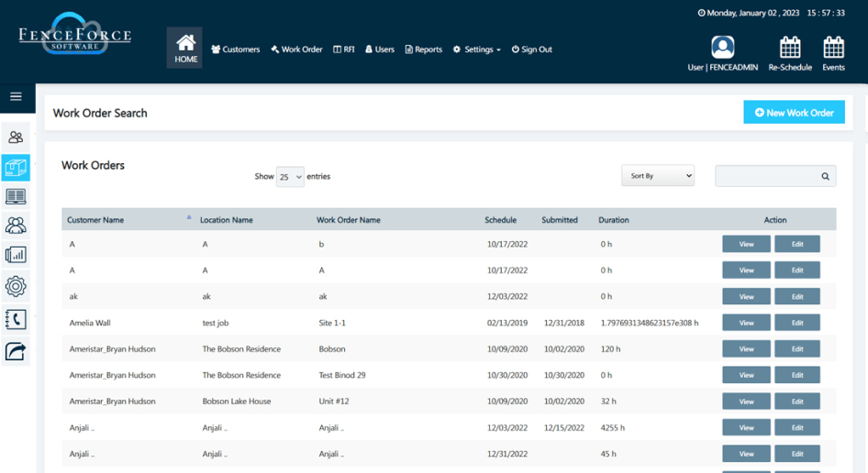Viewport: 868px width, 473px height.
Task: Click the Location Name column header
Action: [227, 220]
